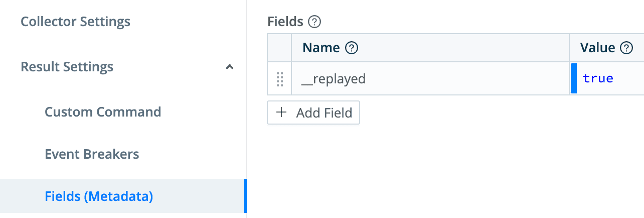Image resolution: width=644 pixels, height=218 pixels.
Task: Click the Fields section label
Action: click(x=285, y=22)
